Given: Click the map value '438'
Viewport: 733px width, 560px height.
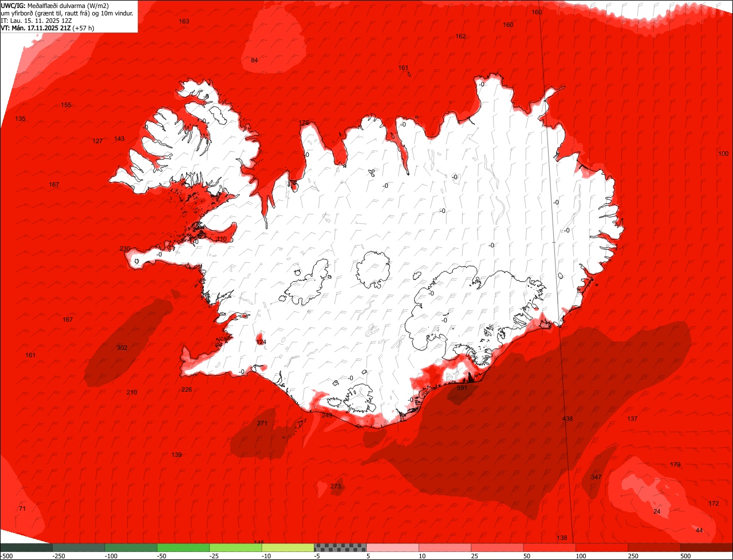Looking at the screenshot, I should [x=568, y=419].
